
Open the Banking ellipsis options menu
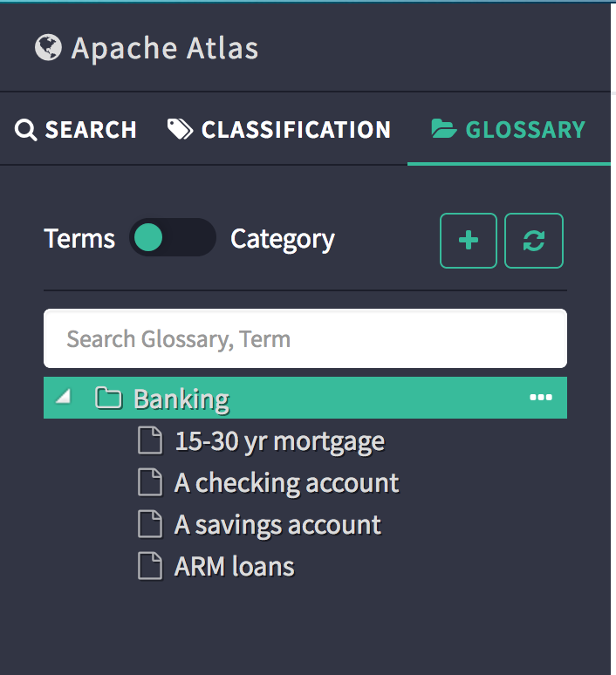[541, 399]
